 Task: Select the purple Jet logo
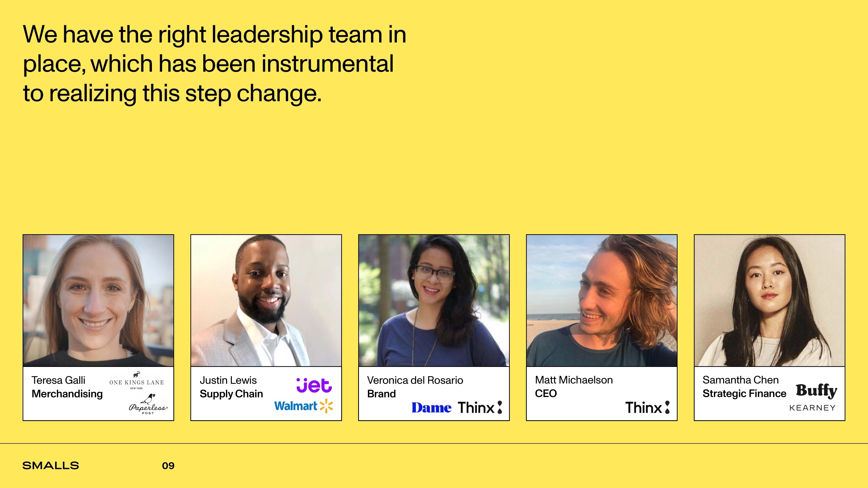pyautogui.click(x=314, y=385)
